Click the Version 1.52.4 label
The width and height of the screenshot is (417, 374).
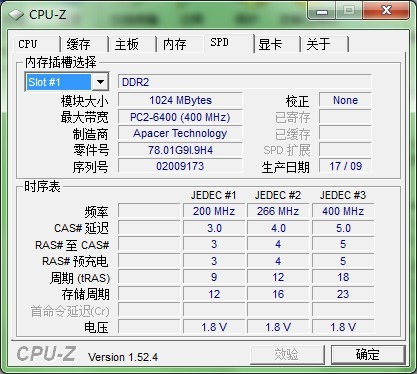tap(123, 357)
